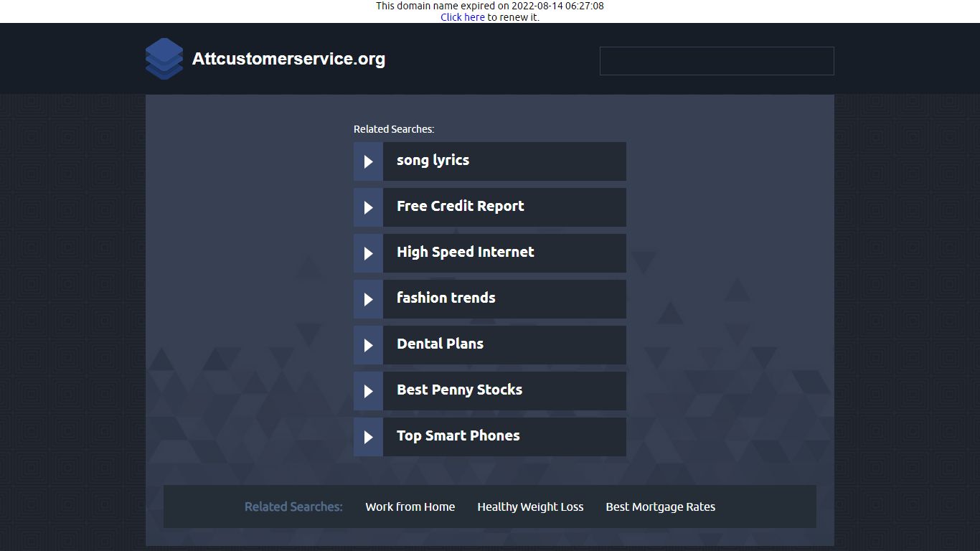This screenshot has width=980, height=551.
Task: Click the Work from Home footer link
Action: [410, 507]
